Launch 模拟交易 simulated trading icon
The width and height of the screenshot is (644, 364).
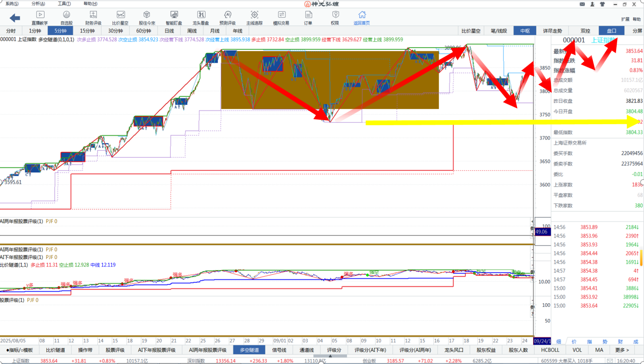point(281,18)
